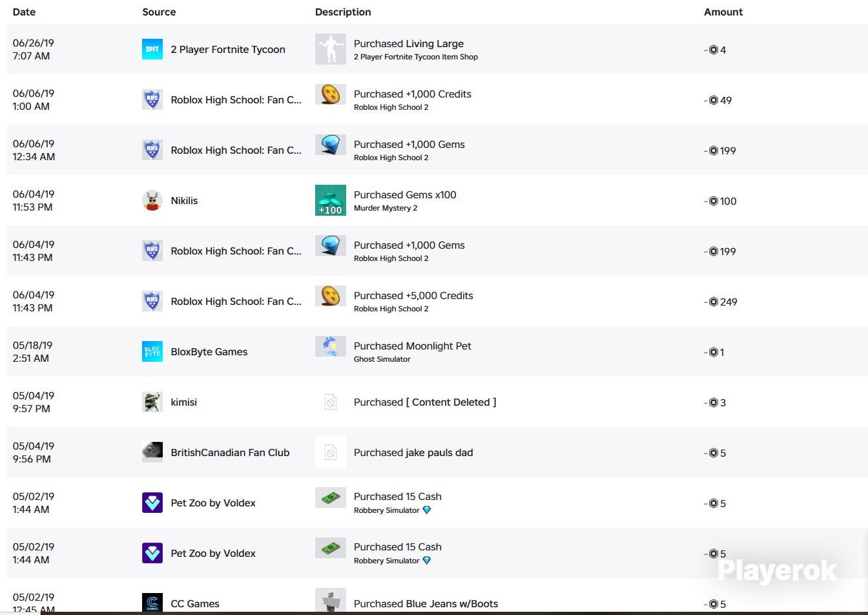The image size is (868, 615).
Task: Open the 2 Player Fortnite Tycoon Item Shop link
Action: (416, 57)
